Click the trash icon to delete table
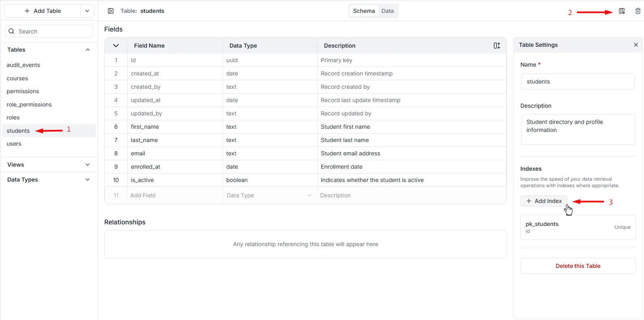 coord(638,11)
